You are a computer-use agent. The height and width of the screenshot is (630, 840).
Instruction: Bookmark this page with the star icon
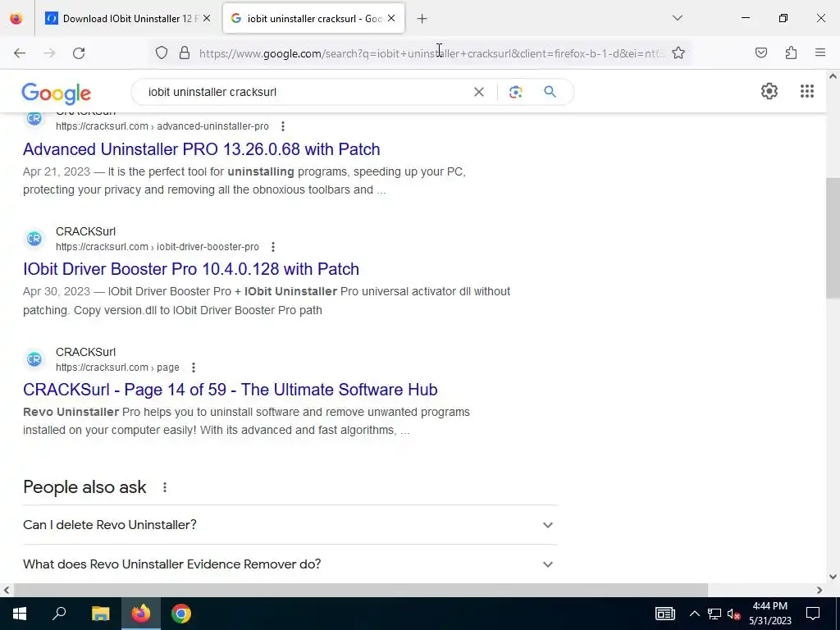[x=678, y=53]
